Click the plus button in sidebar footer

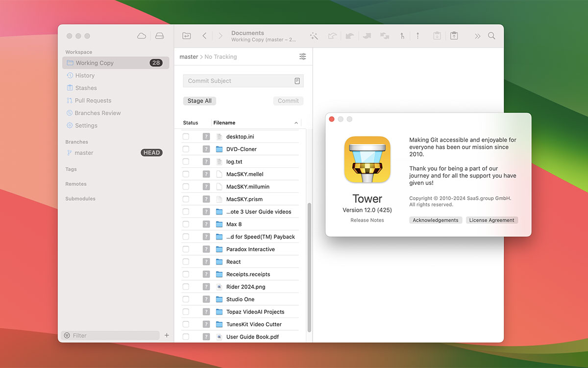167,335
